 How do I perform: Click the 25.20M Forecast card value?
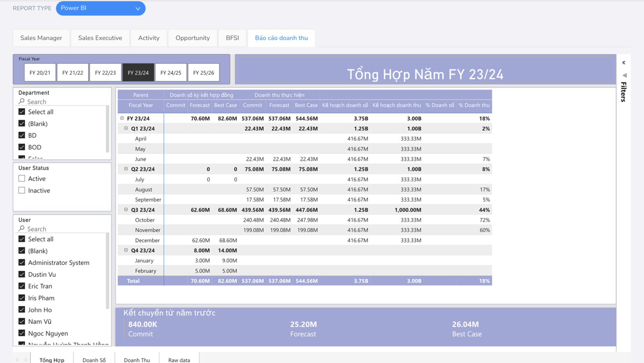click(303, 324)
